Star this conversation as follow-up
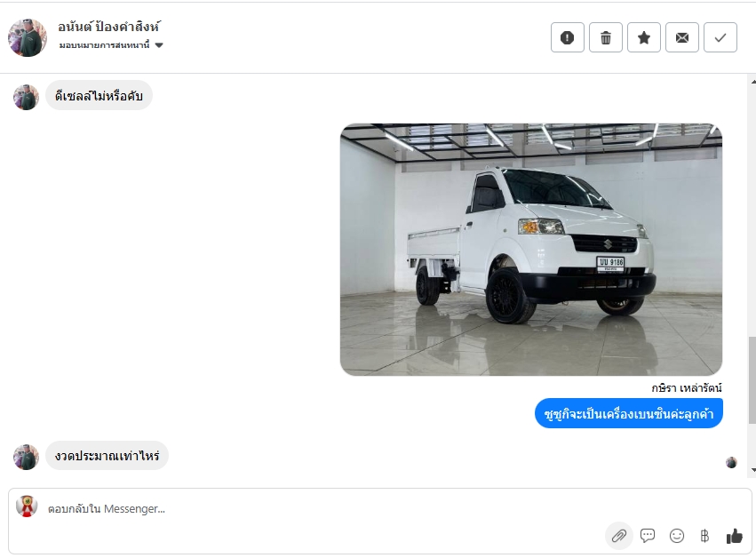This screenshot has width=756, height=558. click(644, 37)
